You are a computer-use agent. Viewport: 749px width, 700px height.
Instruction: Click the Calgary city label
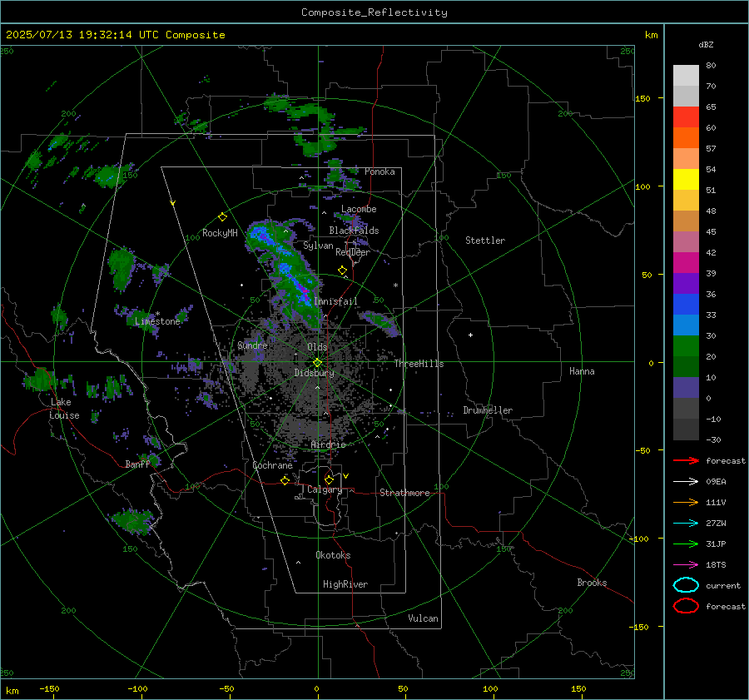(x=325, y=489)
